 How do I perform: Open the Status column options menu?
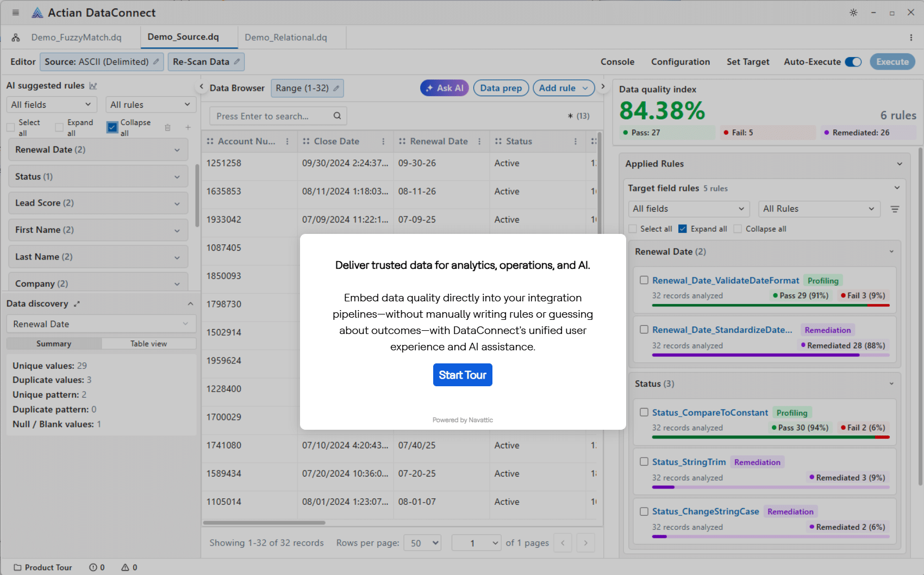tap(576, 141)
